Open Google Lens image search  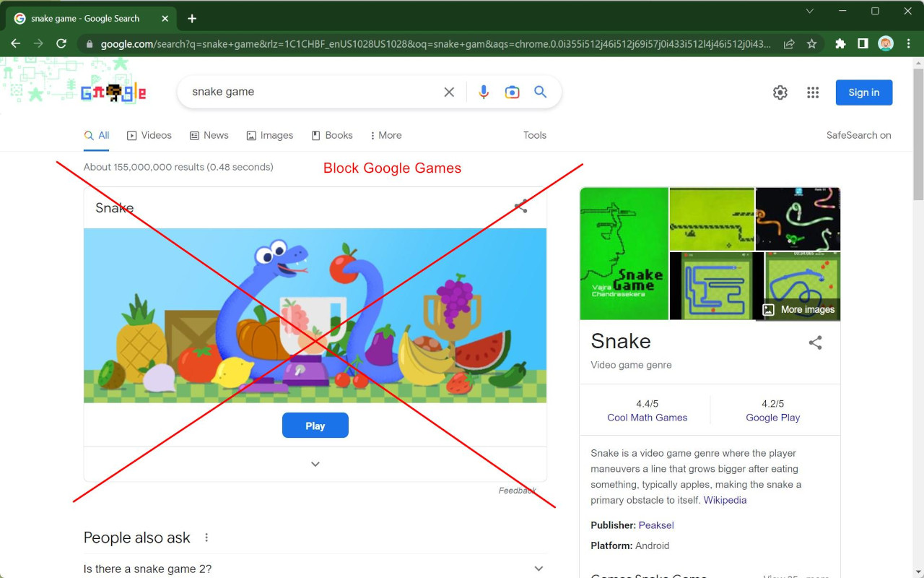(512, 92)
